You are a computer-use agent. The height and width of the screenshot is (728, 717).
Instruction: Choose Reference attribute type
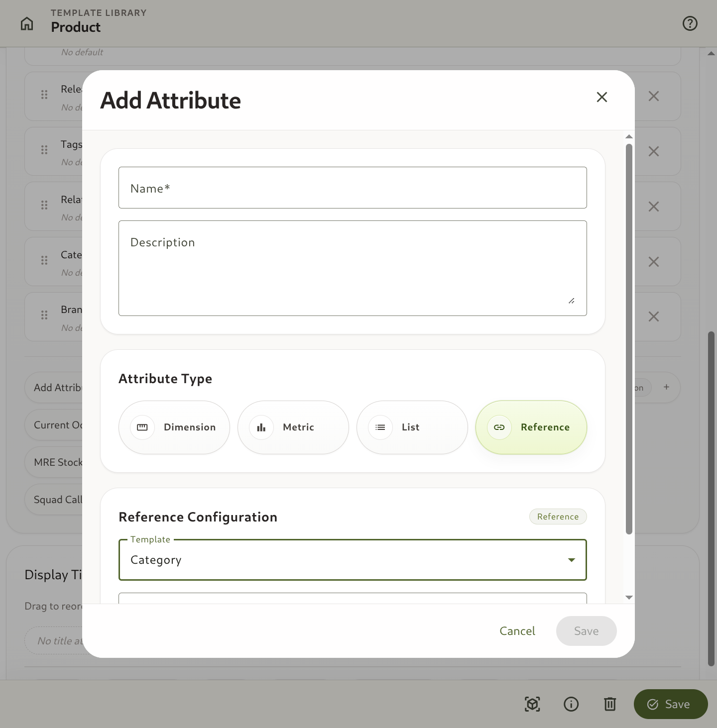531,427
